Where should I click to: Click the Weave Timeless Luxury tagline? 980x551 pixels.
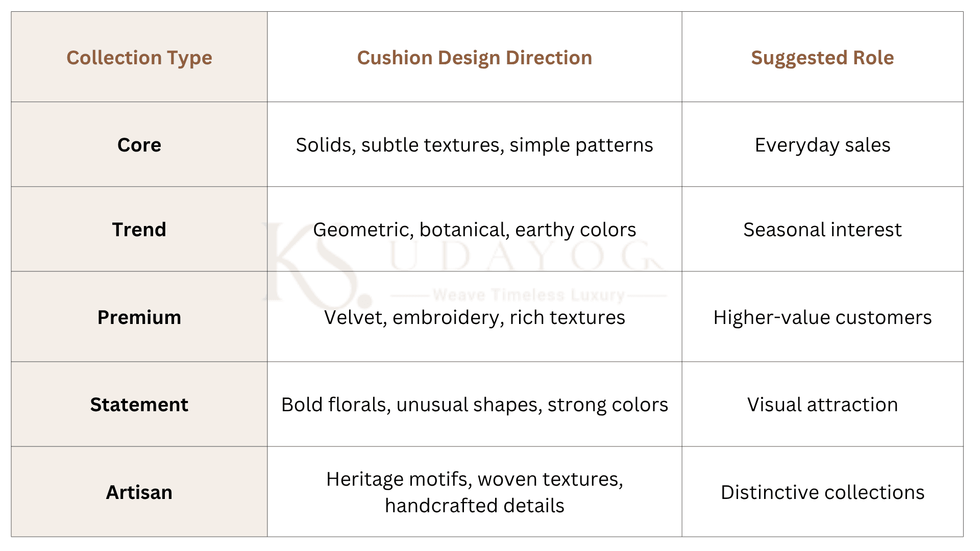[x=529, y=295]
